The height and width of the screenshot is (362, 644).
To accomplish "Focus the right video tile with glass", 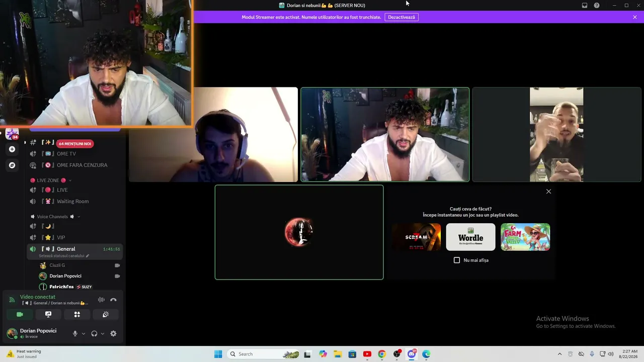I will (556, 135).
